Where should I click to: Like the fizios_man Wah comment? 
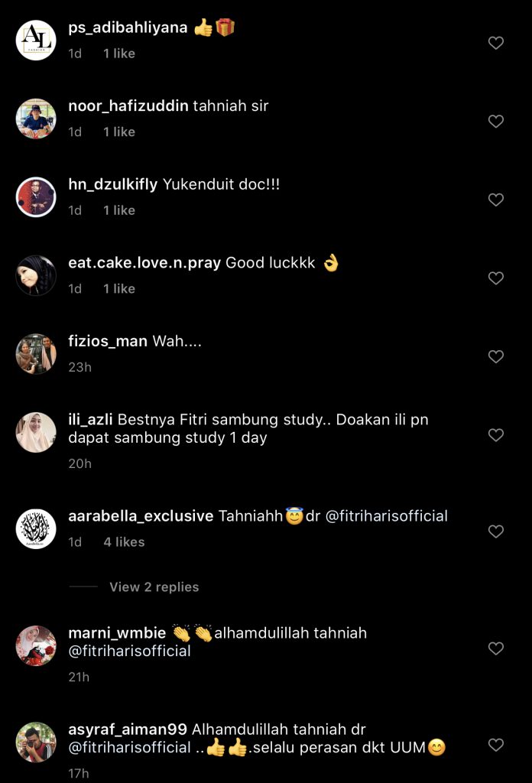coord(496,356)
